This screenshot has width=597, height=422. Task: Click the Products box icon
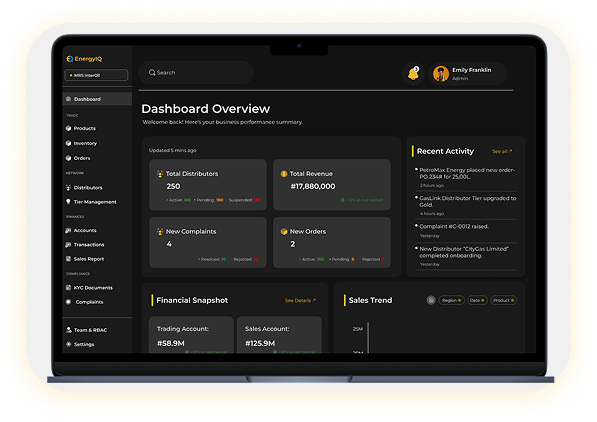coord(69,128)
